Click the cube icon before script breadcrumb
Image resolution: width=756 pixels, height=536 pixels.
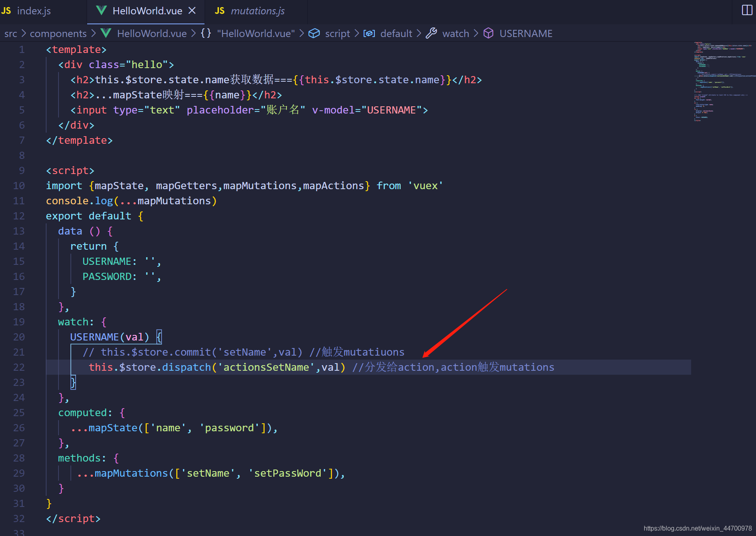point(314,33)
